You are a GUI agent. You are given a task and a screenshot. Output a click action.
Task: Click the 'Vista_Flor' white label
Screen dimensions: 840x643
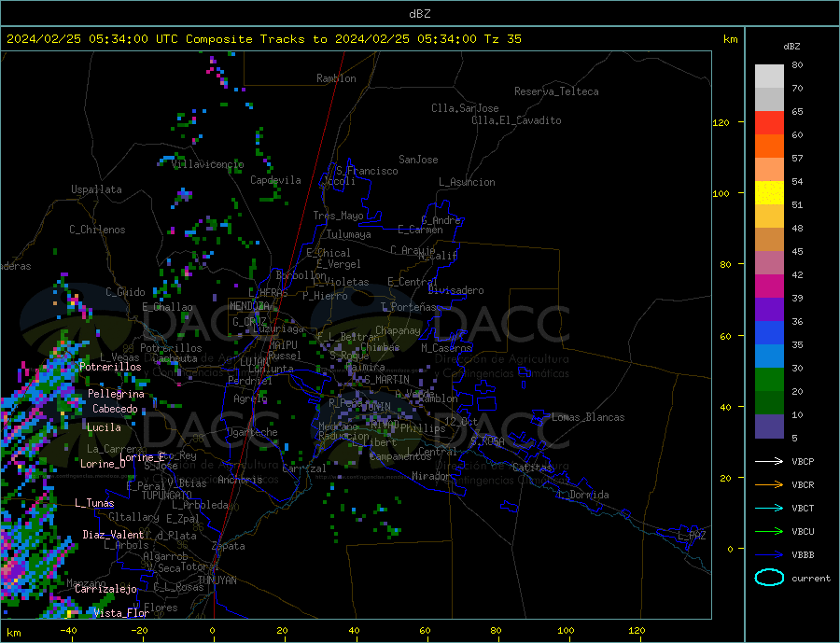coord(121,613)
